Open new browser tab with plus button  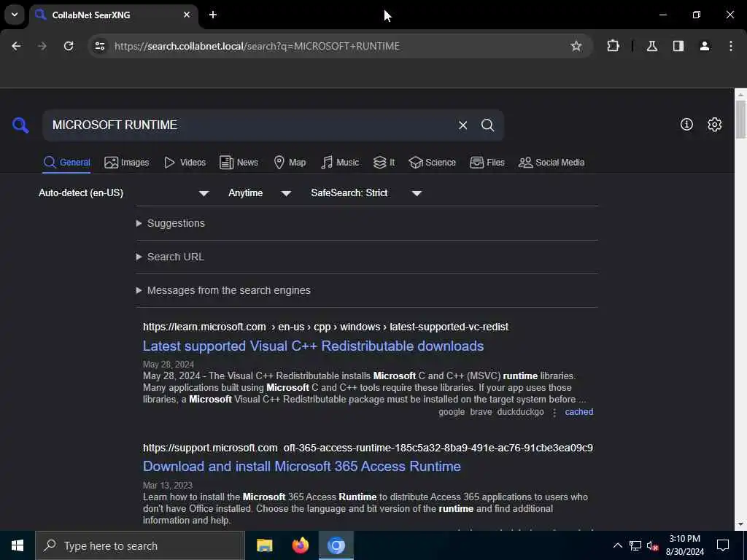click(x=213, y=15)
